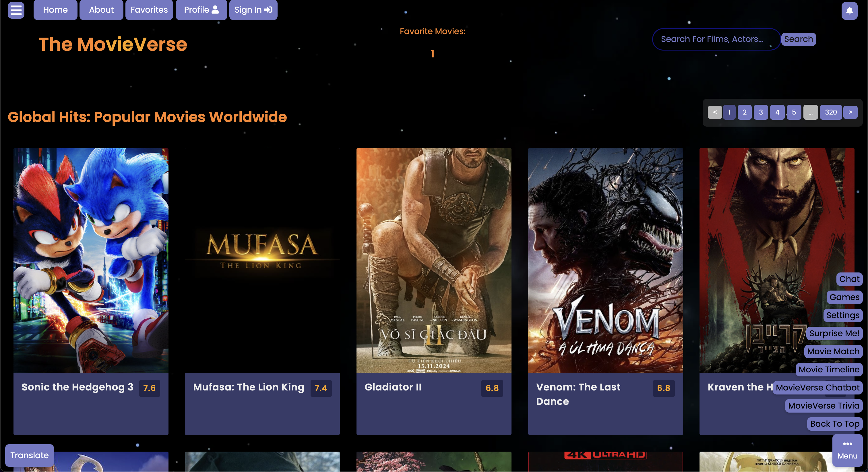The image size is (868, 472).
Task: Open the Venom: The Last Dance poster
Action: pyautogui.click(x=605, y=260)
